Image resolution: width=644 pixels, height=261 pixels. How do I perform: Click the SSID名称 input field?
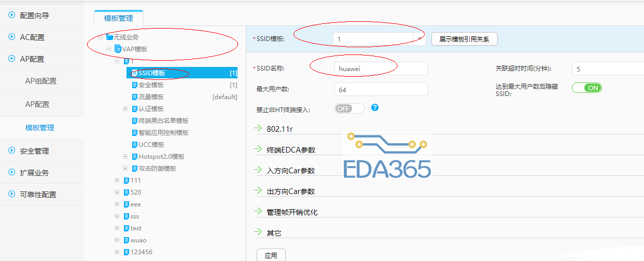[381, 68]
